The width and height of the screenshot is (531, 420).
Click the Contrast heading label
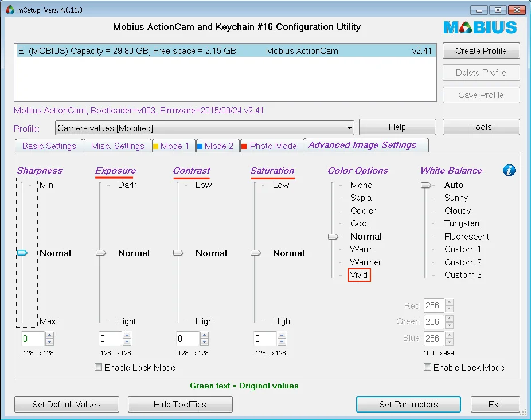click(x=192, y=171)
